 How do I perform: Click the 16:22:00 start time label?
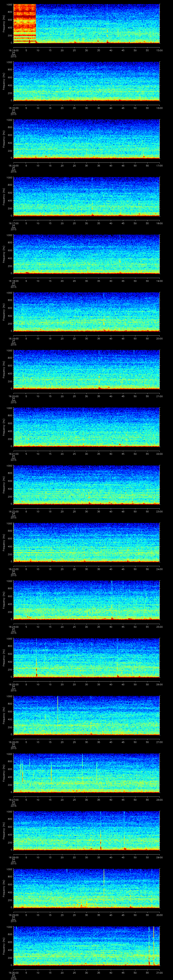(13, 511)
